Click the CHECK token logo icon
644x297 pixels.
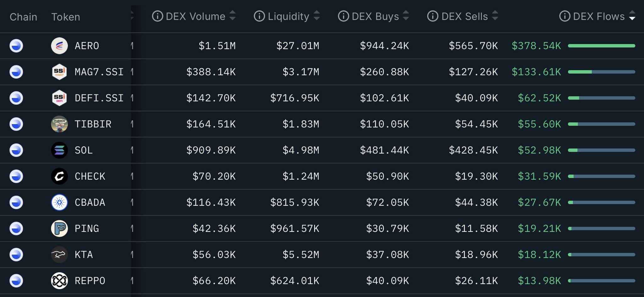point(59,176)
